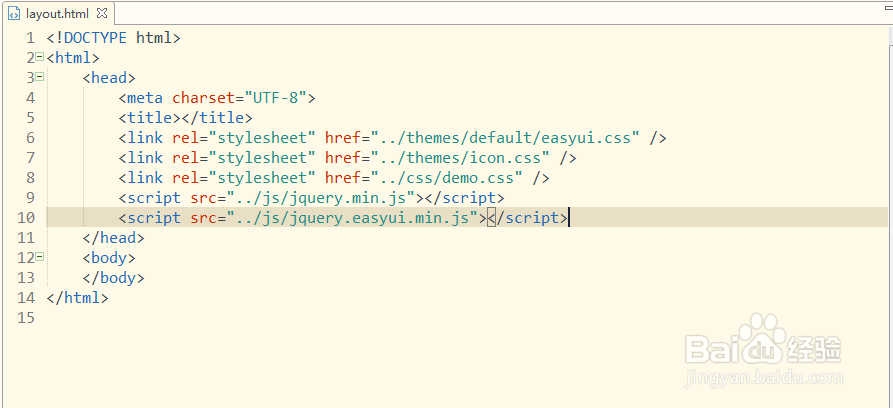Click line number 6 in the gutter
This screenshot has width=893, height=408.
(30, 138)
